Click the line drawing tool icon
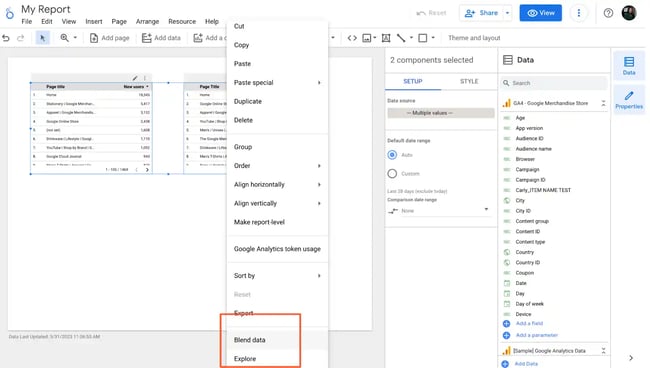Viewport: 650px width, 368px height. tap(401, 38)
